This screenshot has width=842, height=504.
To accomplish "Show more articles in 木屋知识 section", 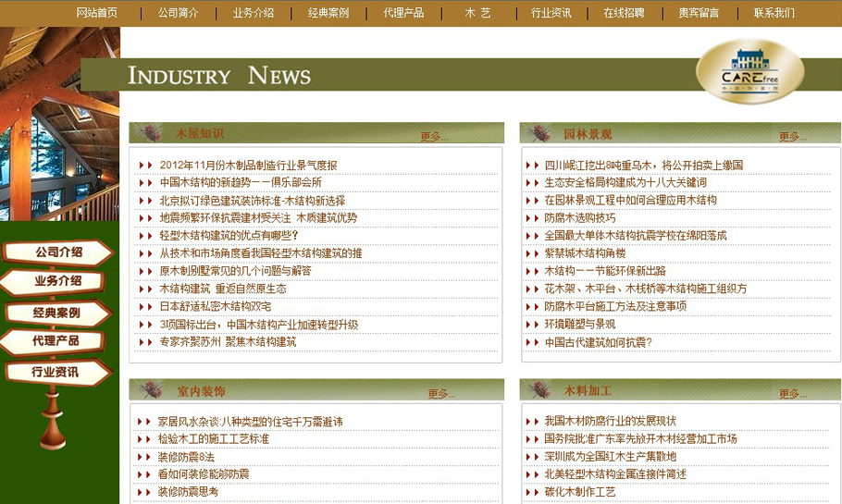I will coord(433,137).
